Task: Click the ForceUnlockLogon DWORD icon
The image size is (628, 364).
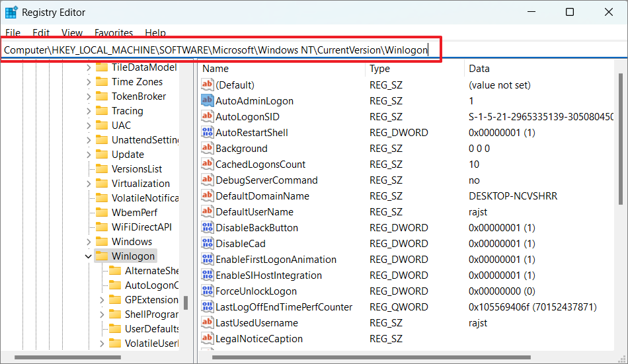Action: click(x=207, y=291)
